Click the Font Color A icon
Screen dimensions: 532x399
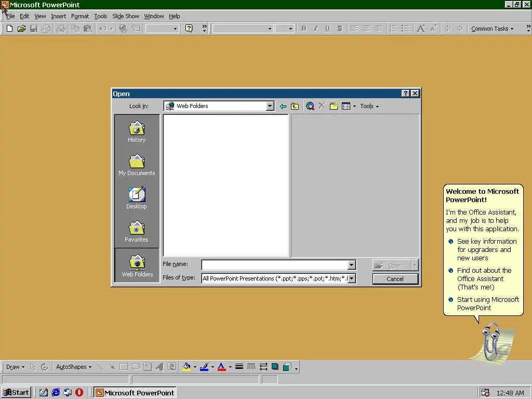click(221, 367)
